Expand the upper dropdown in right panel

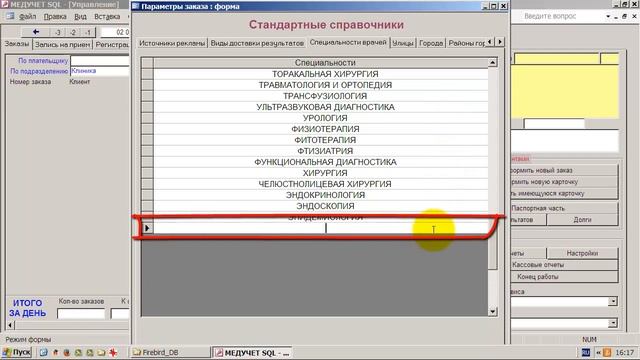(x=613, y=301)
